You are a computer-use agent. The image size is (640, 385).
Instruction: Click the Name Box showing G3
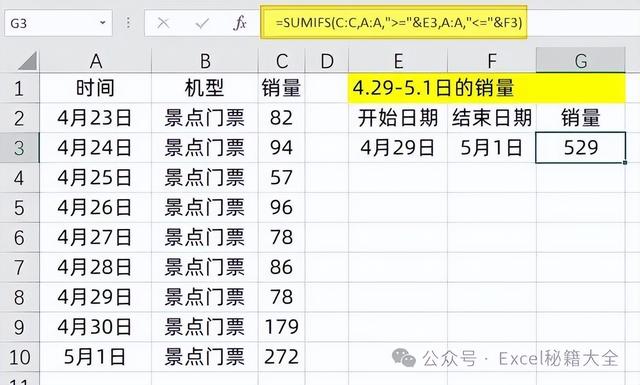pos(58,23)
